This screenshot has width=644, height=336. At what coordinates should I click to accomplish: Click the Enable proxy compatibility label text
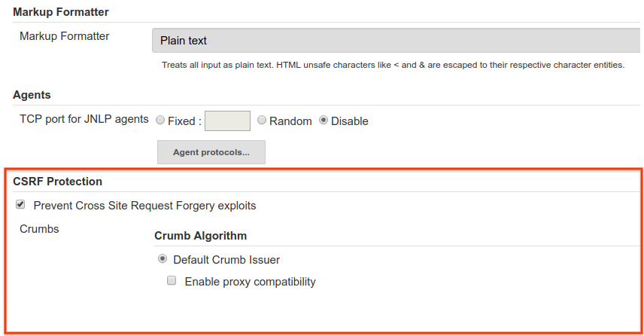250,282
